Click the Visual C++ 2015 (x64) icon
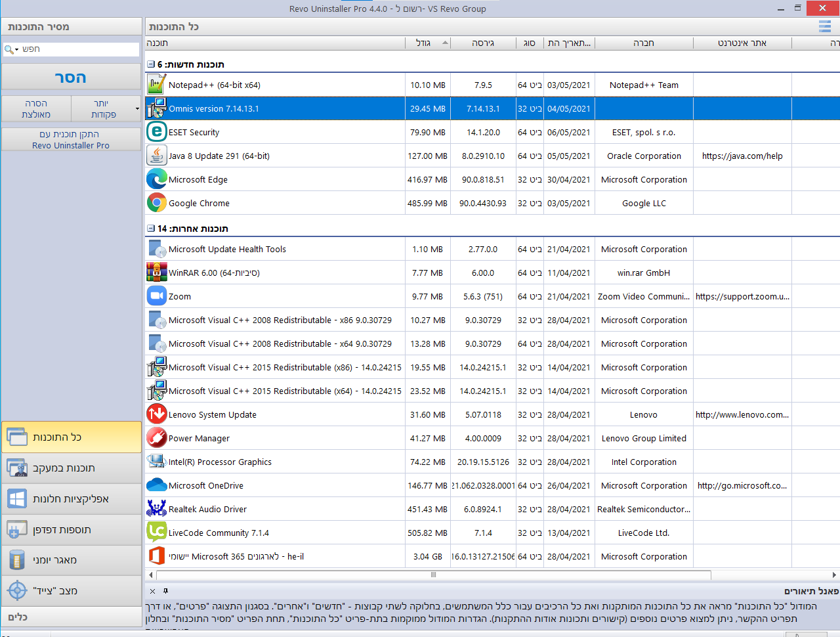The height and width of the screenshot is (637, 840). (x=156, y=391)
